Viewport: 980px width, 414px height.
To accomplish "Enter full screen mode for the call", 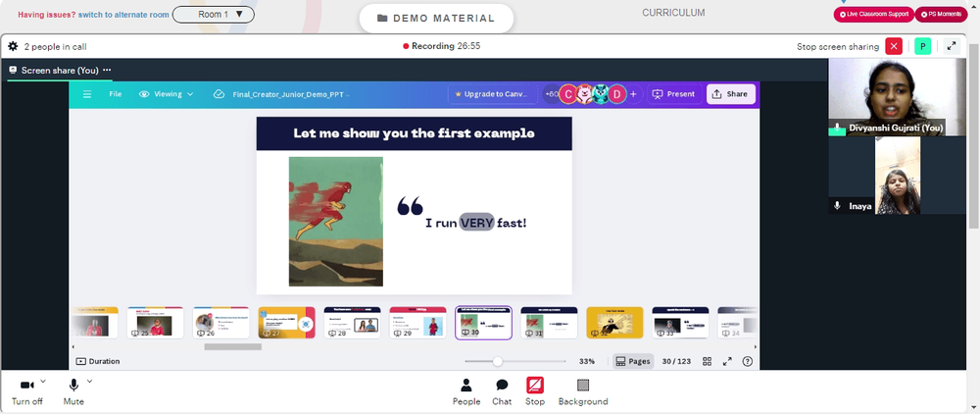I will (x=952, y=46).
